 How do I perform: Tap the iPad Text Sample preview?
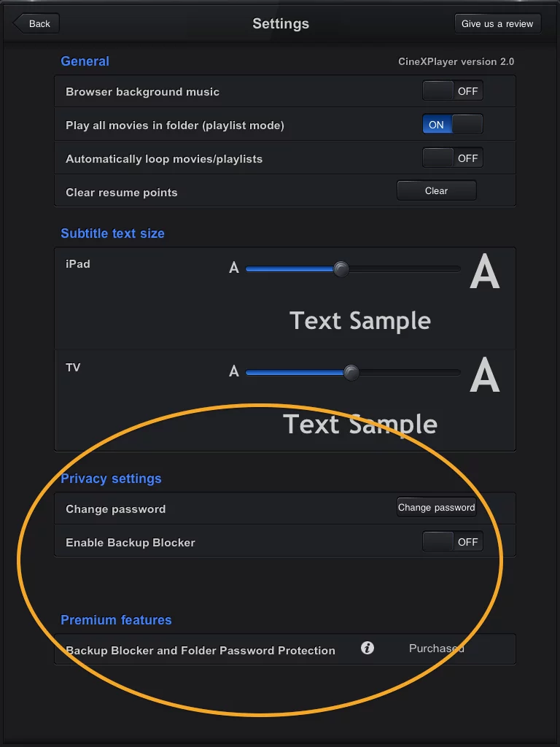pos(360,321)
